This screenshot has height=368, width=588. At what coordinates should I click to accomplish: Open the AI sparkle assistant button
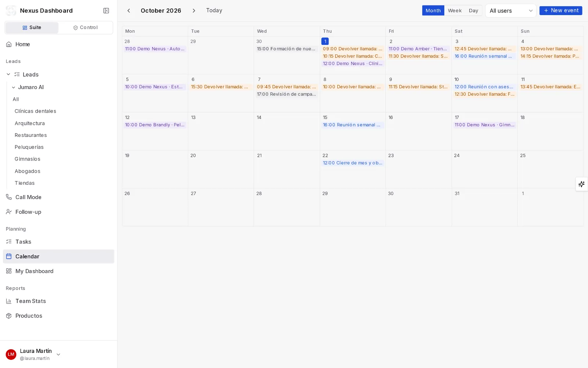581,184
